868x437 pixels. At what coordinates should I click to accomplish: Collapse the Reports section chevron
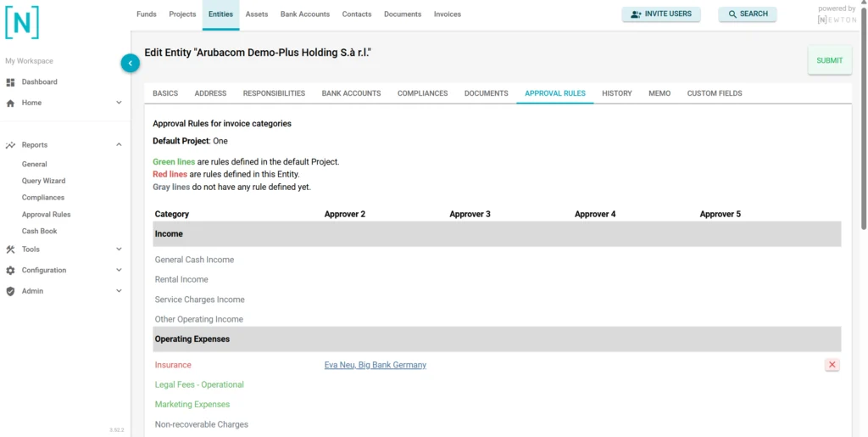(x=119, y=145)
